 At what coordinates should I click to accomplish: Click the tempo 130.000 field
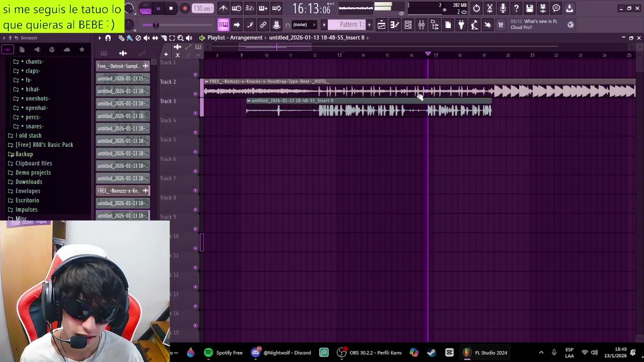(202, 9)
